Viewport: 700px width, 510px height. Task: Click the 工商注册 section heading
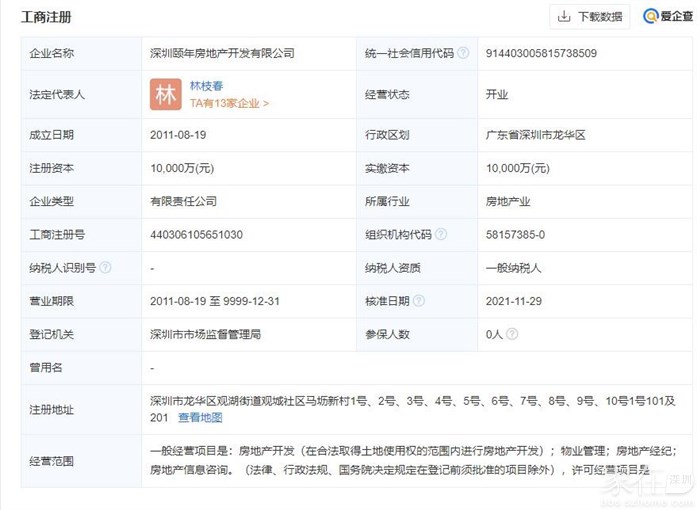46,17
